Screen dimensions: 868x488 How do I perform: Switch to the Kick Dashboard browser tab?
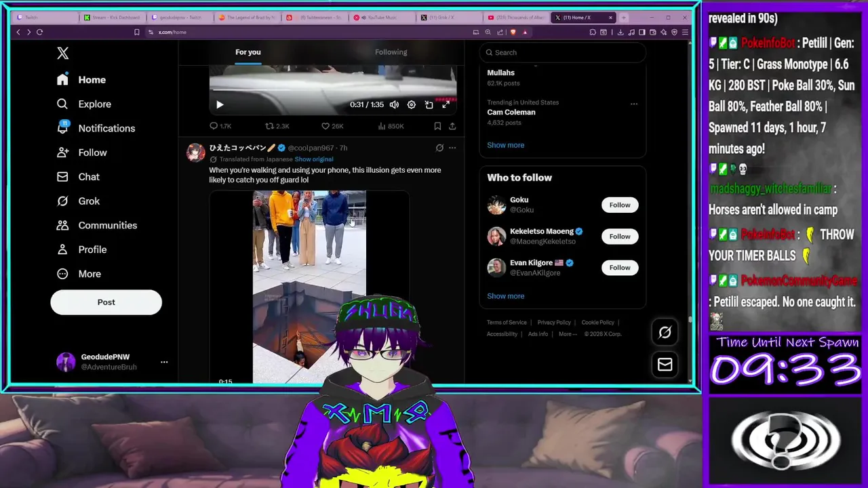click(113, 18)
